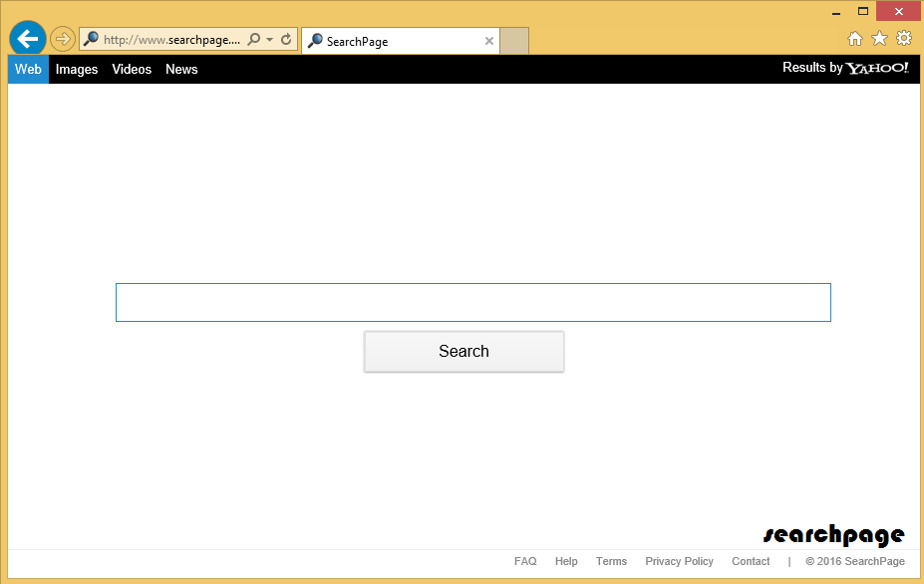
Task: Click the site favicon in the address bar
Action: (x=91, y=40)
